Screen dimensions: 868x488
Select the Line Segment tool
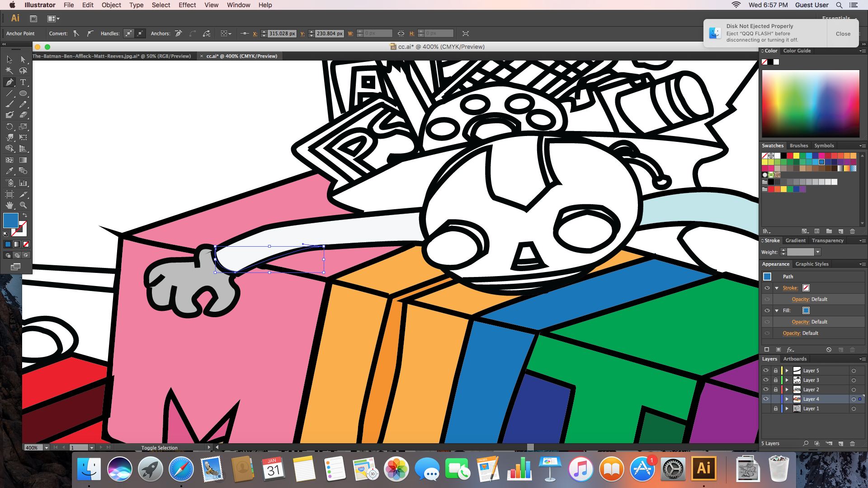click(x=9, y=94)
